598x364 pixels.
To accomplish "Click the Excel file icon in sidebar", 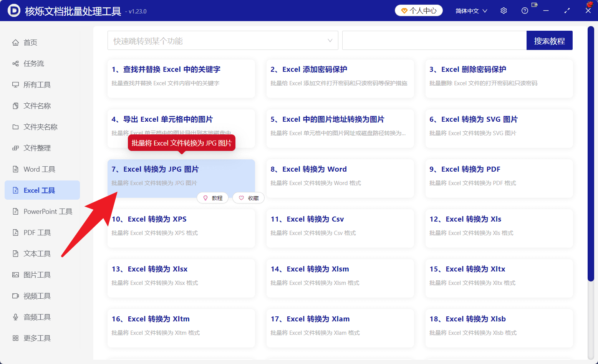I will point(15,190).
